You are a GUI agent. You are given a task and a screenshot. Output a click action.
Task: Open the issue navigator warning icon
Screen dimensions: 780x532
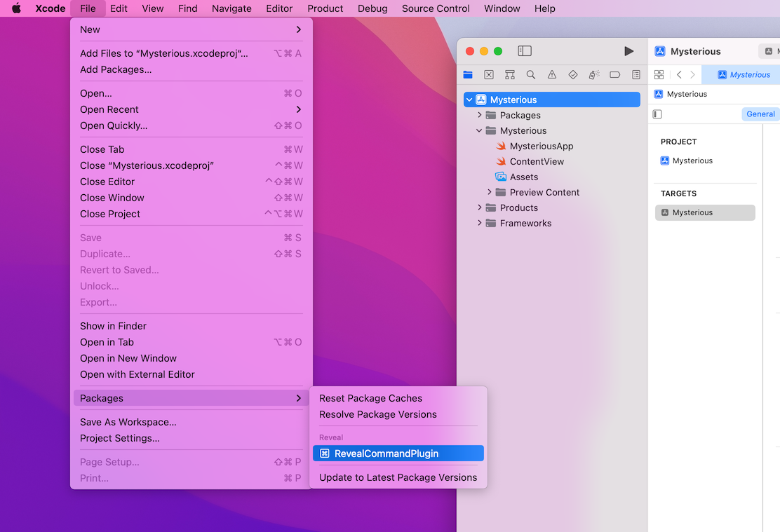(552, 74)
